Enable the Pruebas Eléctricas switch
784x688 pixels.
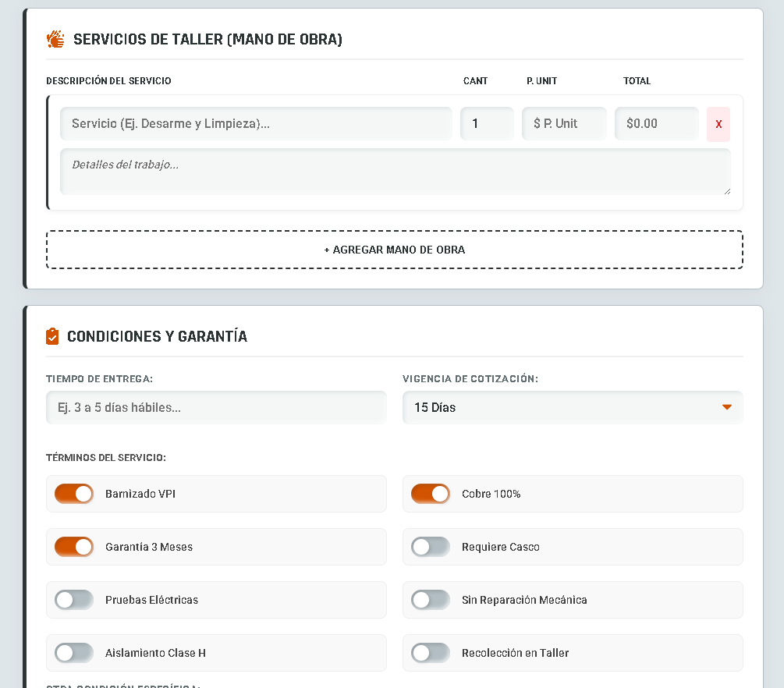[74, 600]
